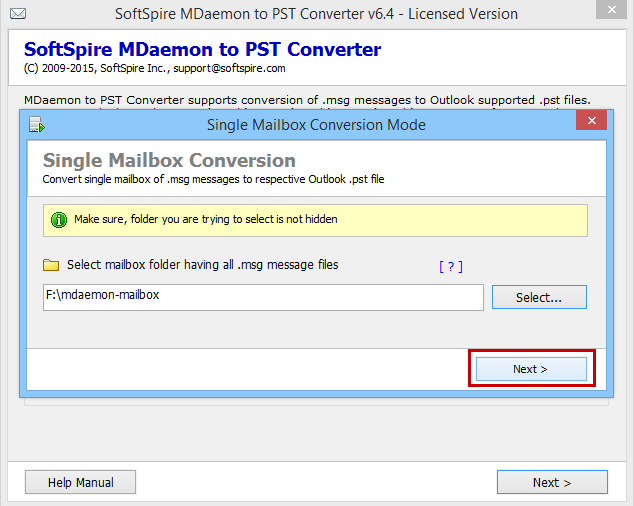
Task: Close the Single Mailbox Conversion Mode dialog
Action: (592, 121)
